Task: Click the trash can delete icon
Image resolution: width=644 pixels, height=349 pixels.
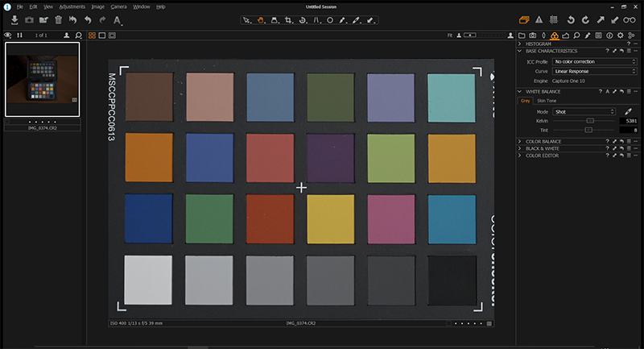Action: (x=58, y=19)
